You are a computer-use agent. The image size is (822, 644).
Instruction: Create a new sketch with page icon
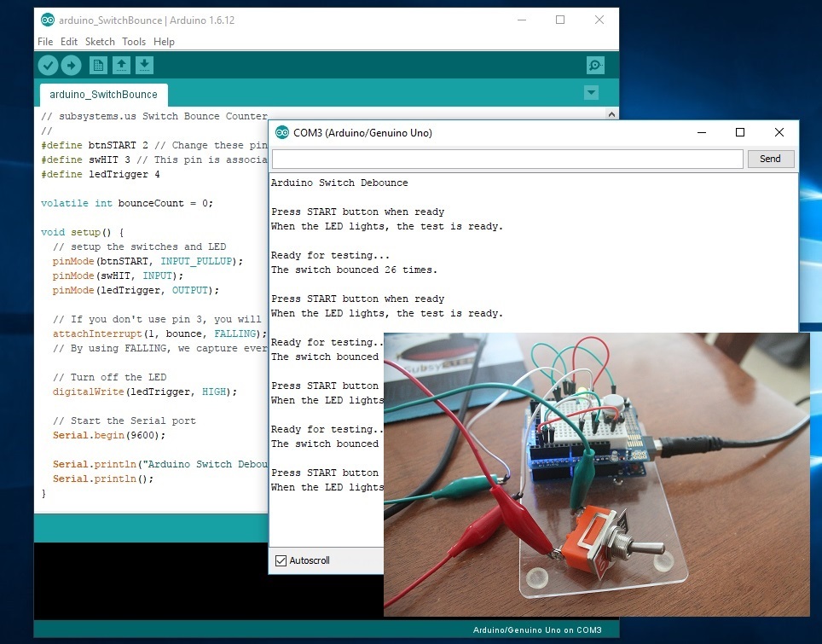98,66
